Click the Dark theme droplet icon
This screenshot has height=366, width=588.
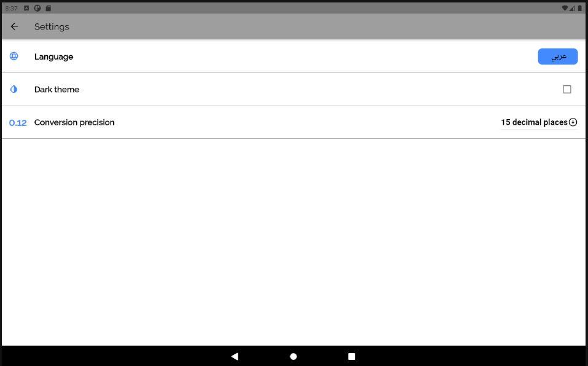(14, 89)
